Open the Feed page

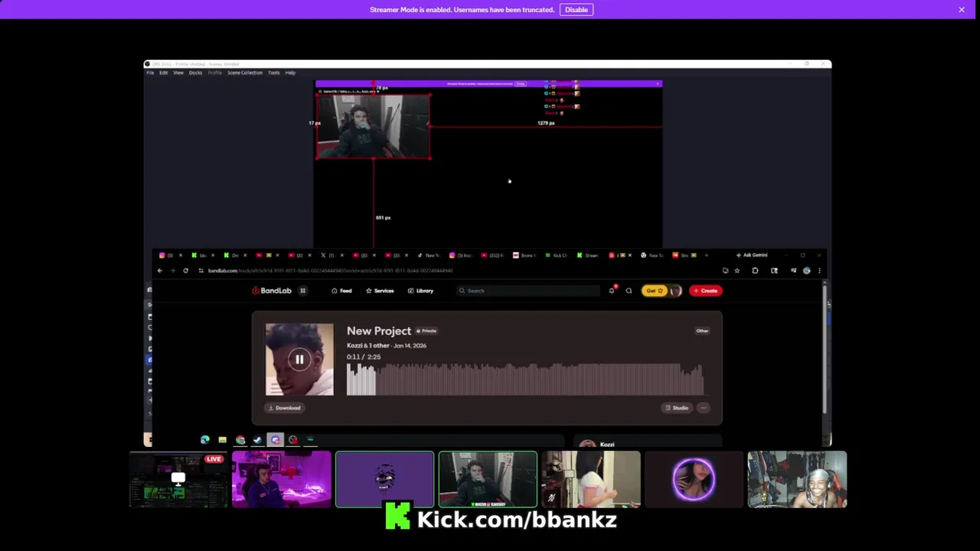[341, 291]
